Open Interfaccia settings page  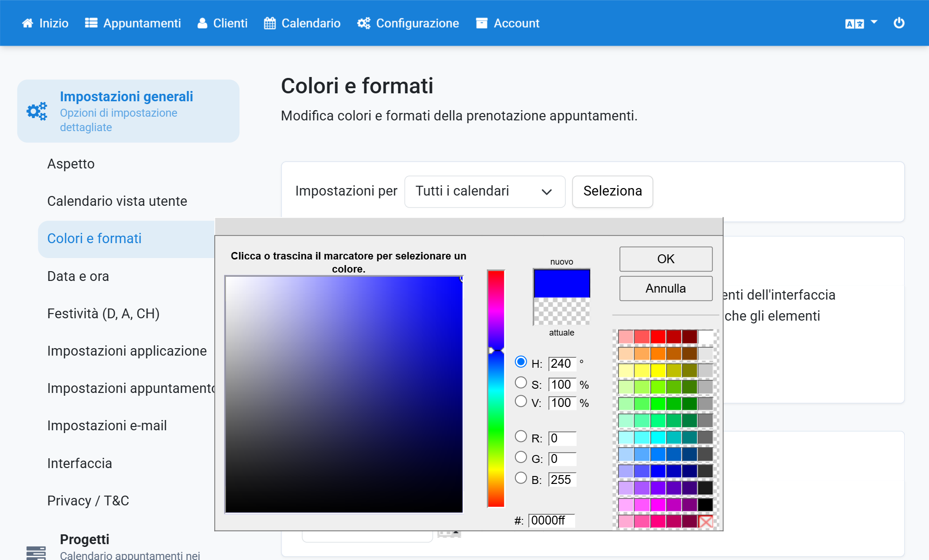click(79, 463)
